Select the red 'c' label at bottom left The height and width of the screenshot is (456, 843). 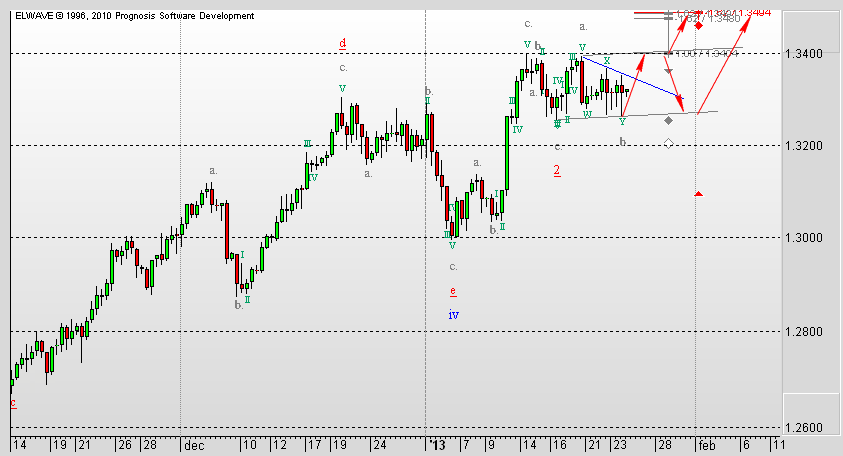13,403
